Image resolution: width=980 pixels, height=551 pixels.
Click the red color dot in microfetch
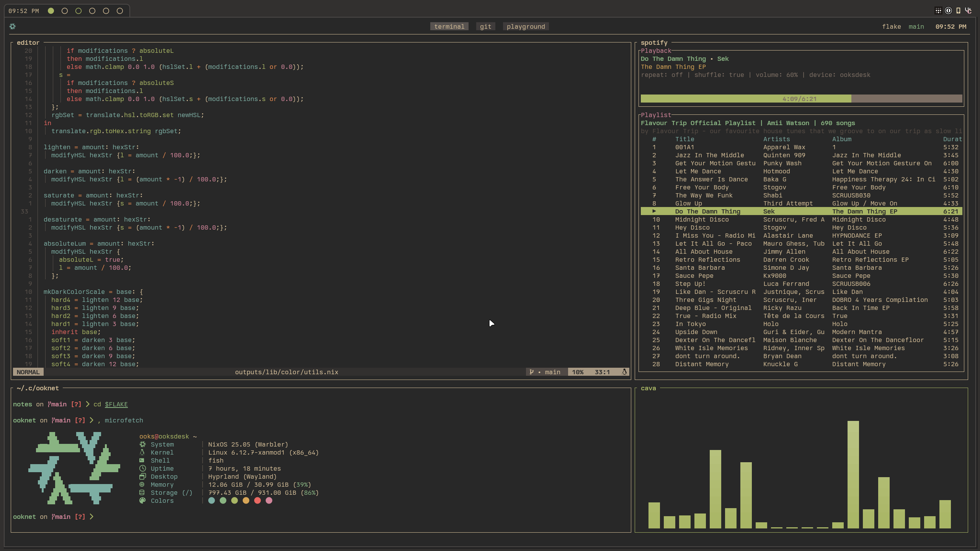click(x=257, y=500)
